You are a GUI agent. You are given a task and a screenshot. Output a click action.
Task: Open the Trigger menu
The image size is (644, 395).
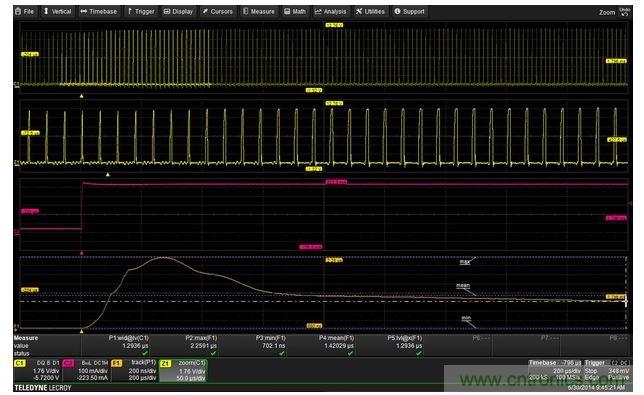pyautogui.click(x=140, y=11)
